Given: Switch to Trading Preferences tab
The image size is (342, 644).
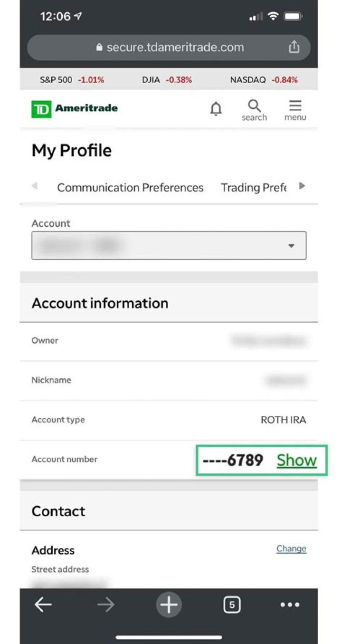Looking at the screenshot, I should click(x=254, y=188).
